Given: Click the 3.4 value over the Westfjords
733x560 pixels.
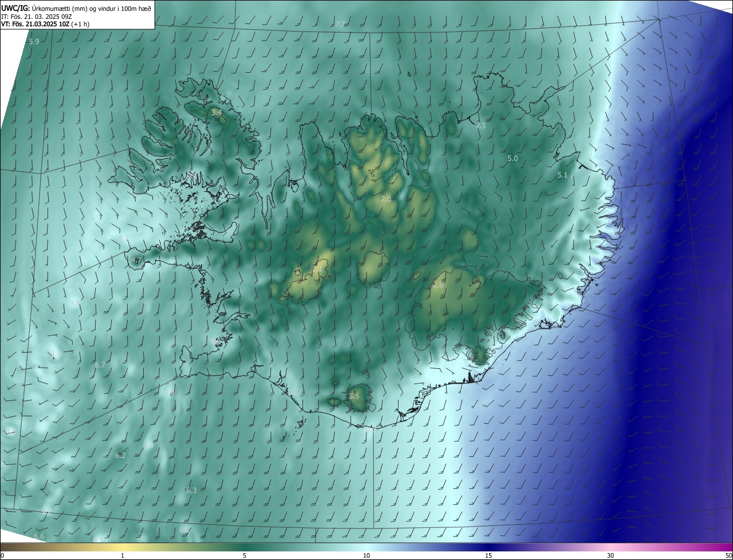Looking at the screenshot, I should pyautogui.click(x=216, y=113).
